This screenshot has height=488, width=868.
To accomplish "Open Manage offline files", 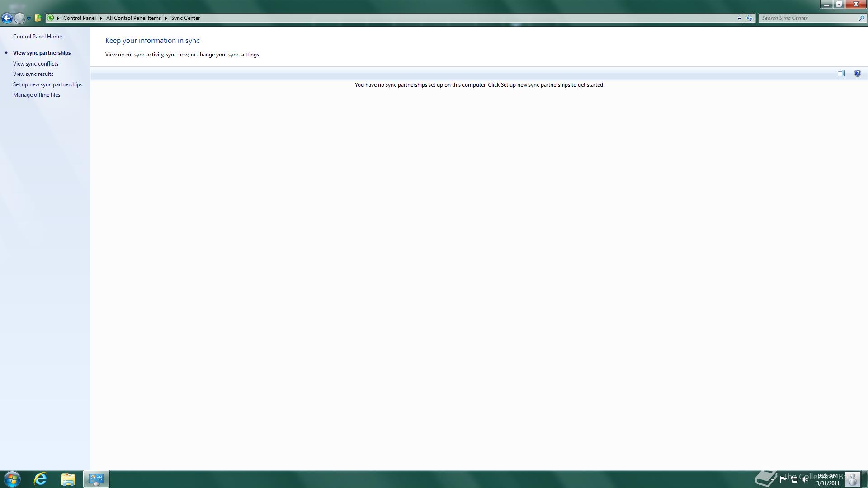I will [37, 95].
